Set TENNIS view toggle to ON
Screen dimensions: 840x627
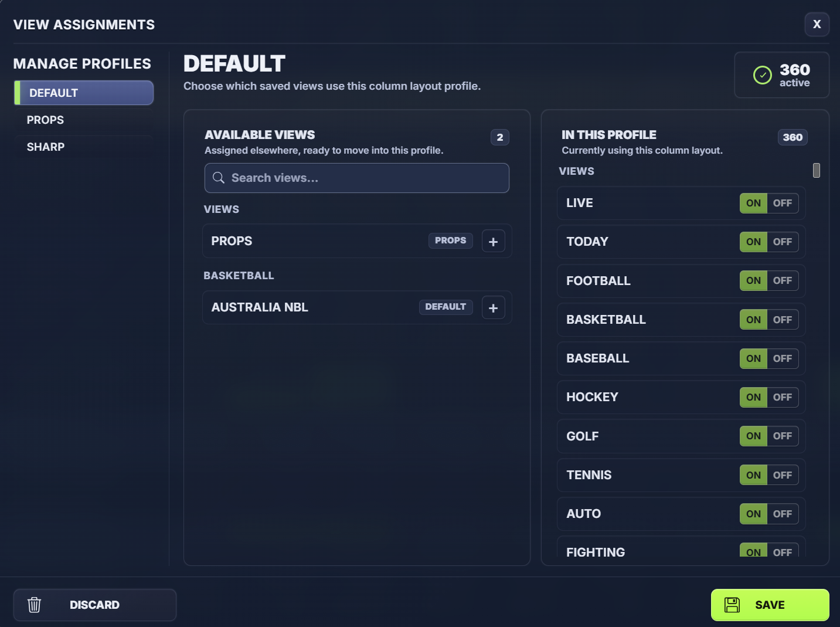tap(754, 475)
